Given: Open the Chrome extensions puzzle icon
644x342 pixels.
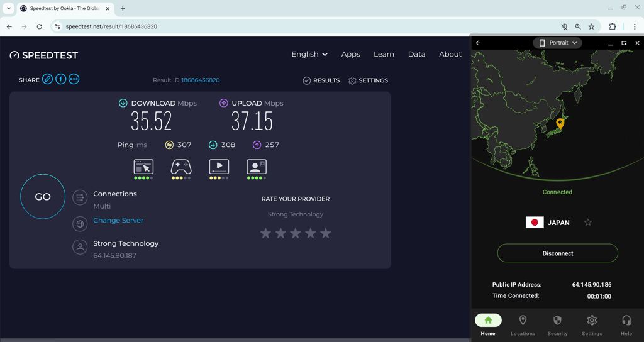Looking at the screenshot, I should pyautogui.click(x=612, y=26).
